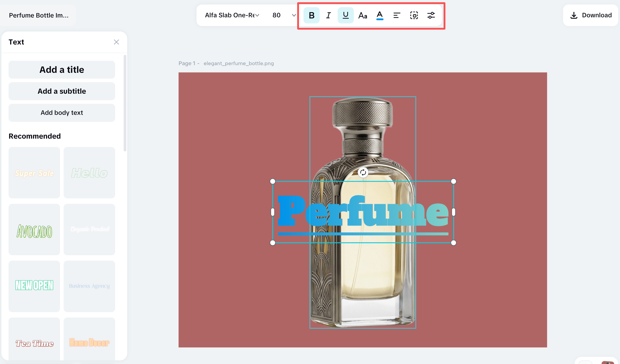The height and width of the screenshot is (364, 620).
Task: Click the top-right text box resize handle
Action: pos(453,182)
